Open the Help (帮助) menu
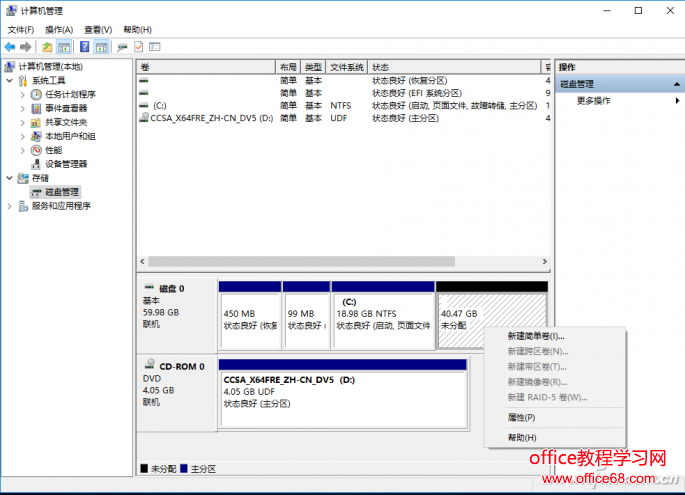The width and height of the screenshot is (685, 495). point(137,30)
